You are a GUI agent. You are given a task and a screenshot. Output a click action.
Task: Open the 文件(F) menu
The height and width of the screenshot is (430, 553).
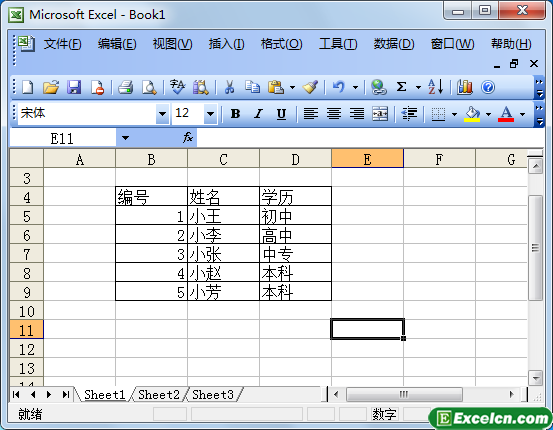[x=62, y=44]
